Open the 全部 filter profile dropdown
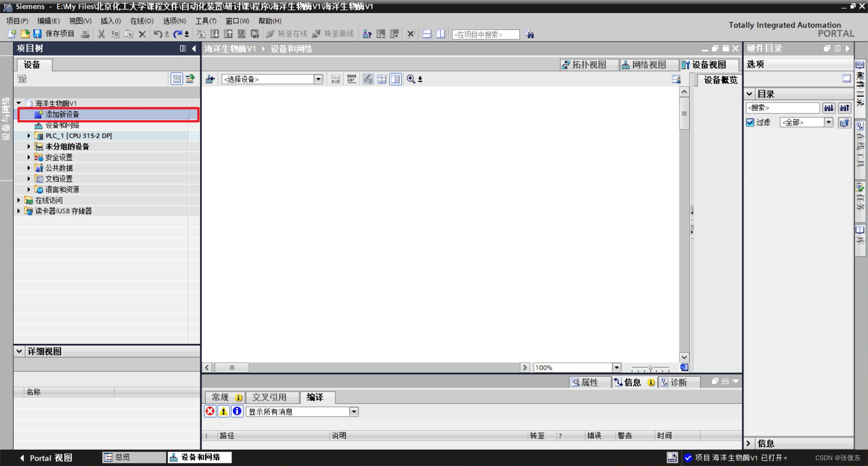 (x=829, y=122)
